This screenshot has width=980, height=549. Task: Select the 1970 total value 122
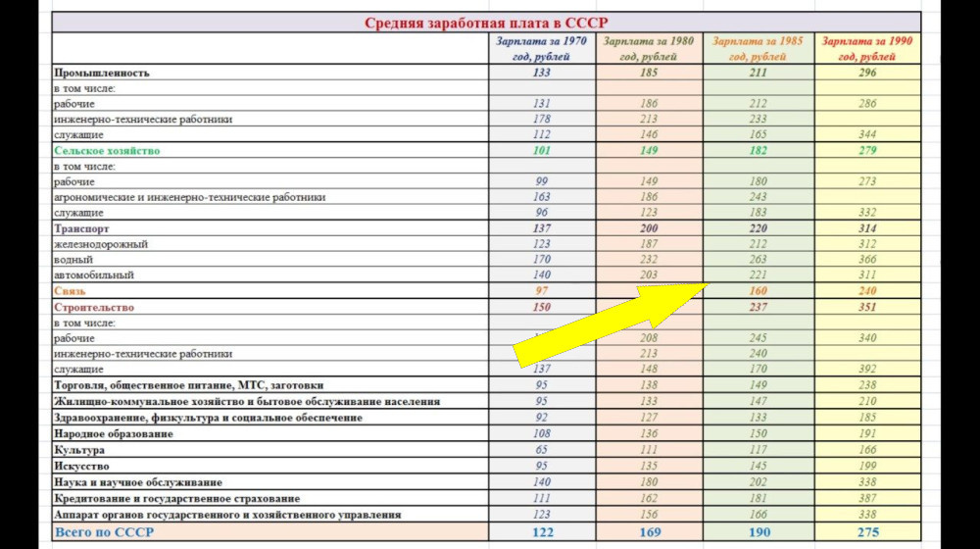pyautogui.click(x=543, y=532)
